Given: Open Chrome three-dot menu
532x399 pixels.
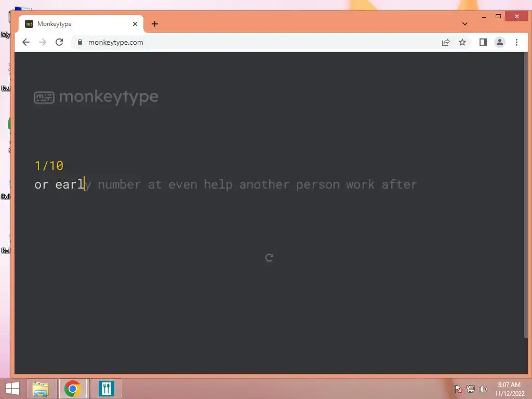Looking at the screenshot, I should tap(516, 42).
